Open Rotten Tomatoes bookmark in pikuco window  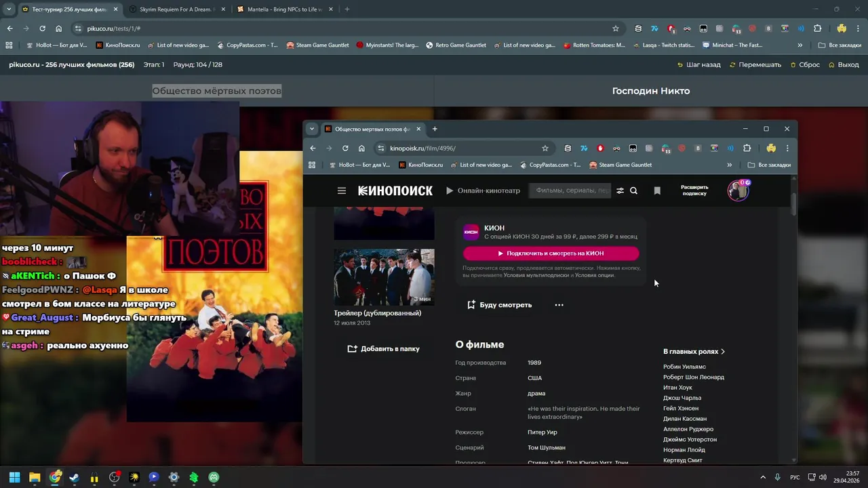594,45
